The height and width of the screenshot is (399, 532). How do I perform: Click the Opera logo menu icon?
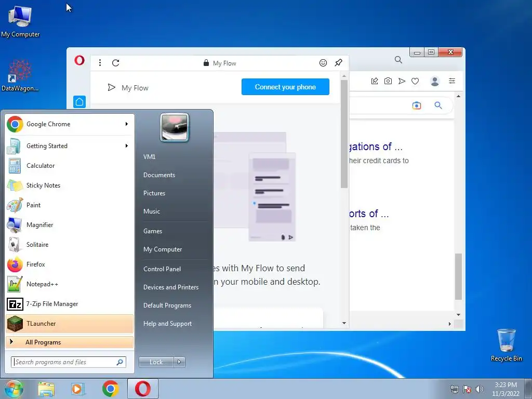pyautogui.click(x=79, y=61)
